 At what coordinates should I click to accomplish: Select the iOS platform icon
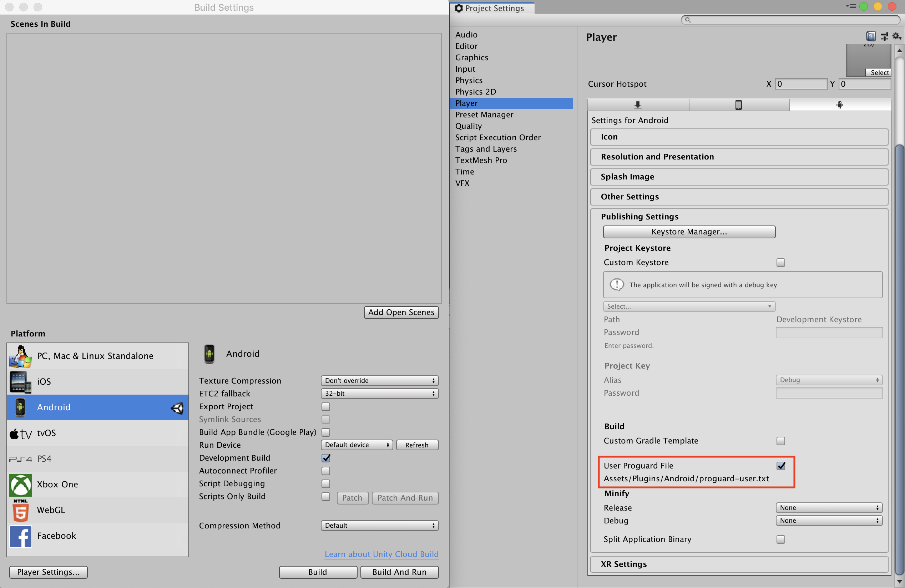pyautogui.click(x=19, y=380)
